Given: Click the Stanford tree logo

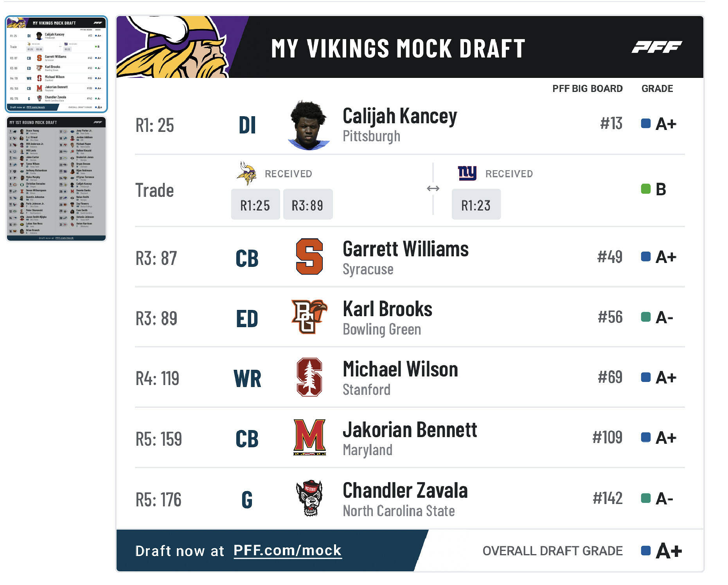Looking at the screenshot, I should coord(309,377).
